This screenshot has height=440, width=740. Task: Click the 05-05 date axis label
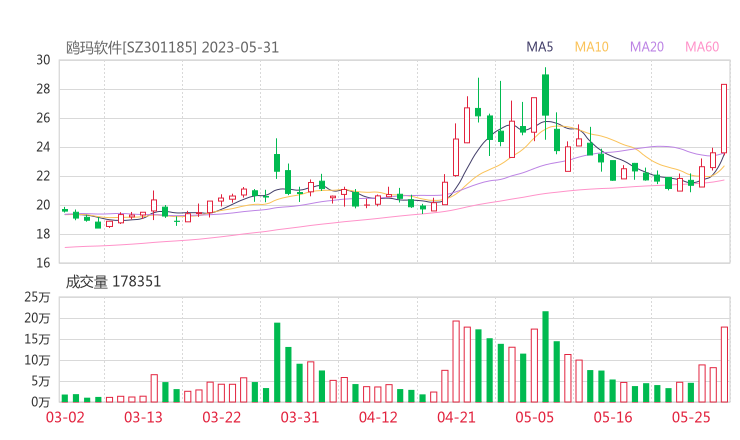pos(535,417)
